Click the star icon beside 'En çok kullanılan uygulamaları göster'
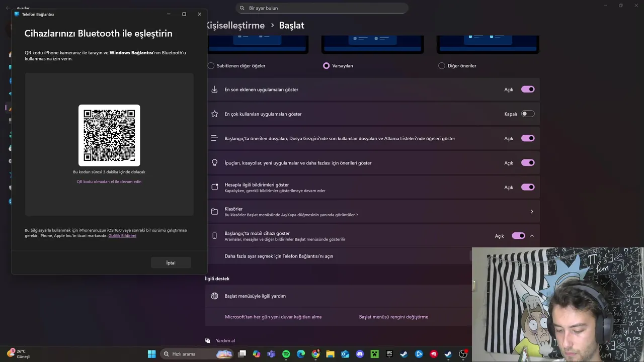The height and width of the screenshot is (362, 644). coord(214,114)
